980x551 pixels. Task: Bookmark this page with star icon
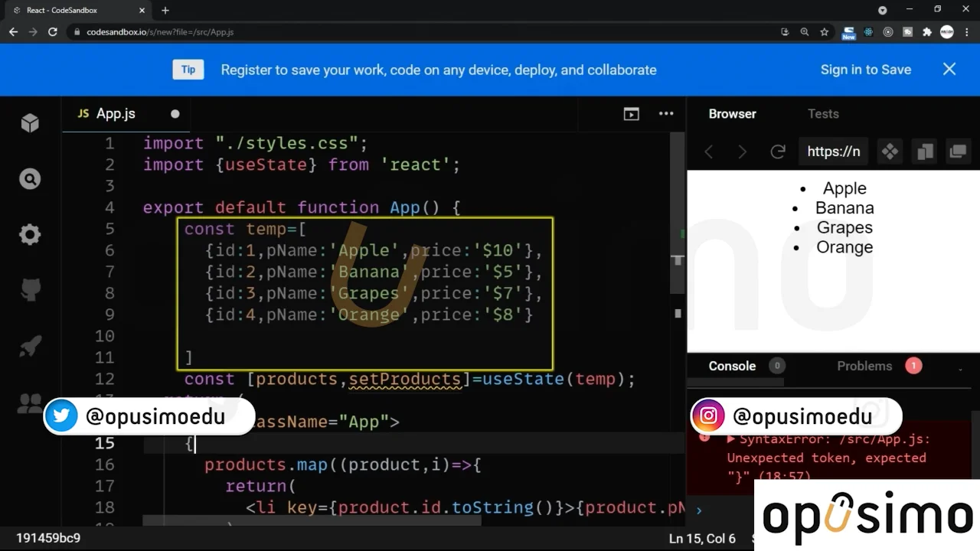pyautogui.click(x=824, y=32)
